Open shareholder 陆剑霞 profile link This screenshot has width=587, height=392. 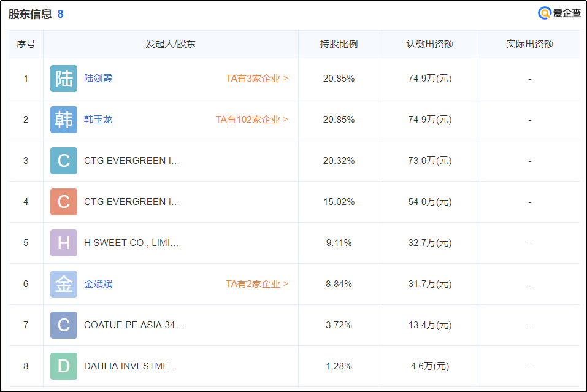98,79
